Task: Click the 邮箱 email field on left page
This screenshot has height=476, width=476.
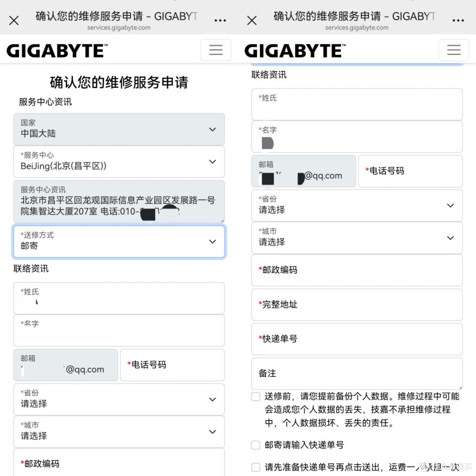Action: coord(66,365)
